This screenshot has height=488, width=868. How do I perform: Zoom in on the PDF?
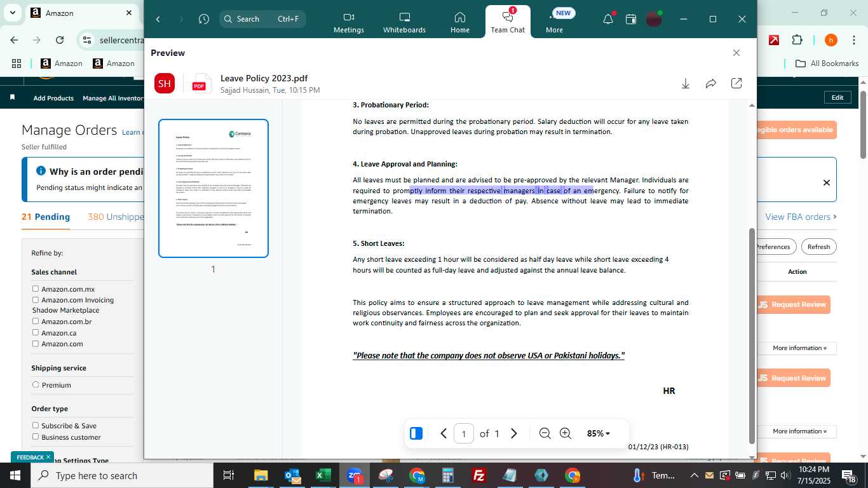point(566,433)
